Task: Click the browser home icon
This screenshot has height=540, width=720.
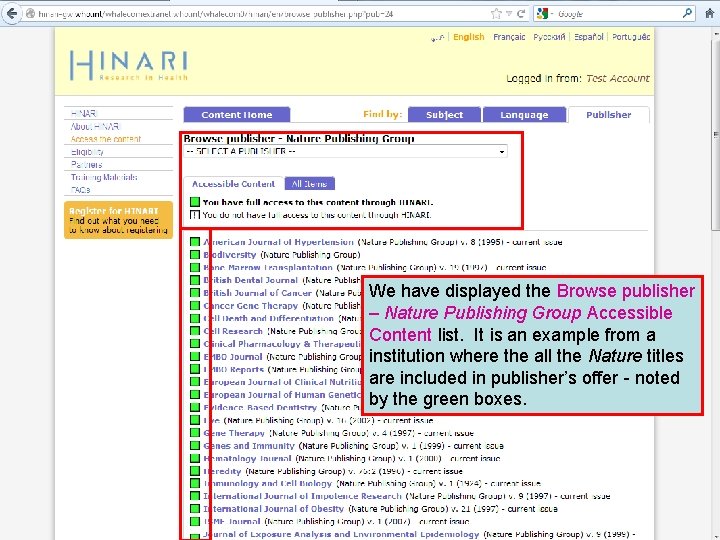Action: [710, 13]
